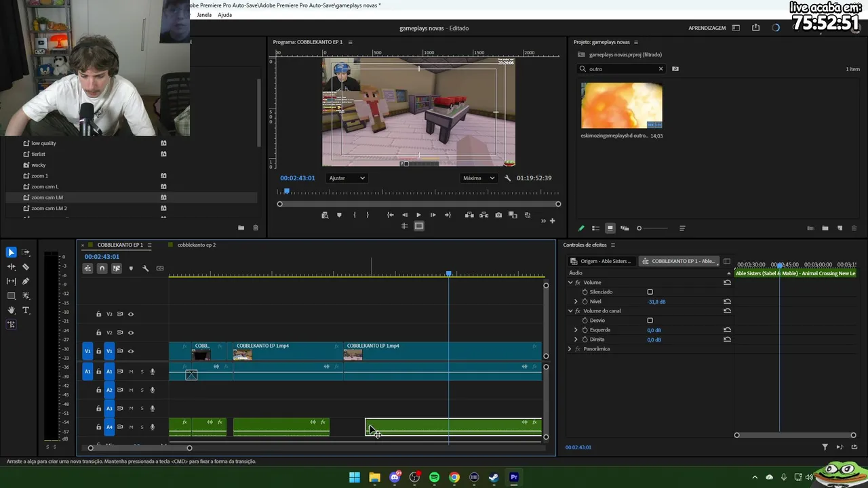
Task: Select the Razor tool
Action: click(x=26, y=267)
